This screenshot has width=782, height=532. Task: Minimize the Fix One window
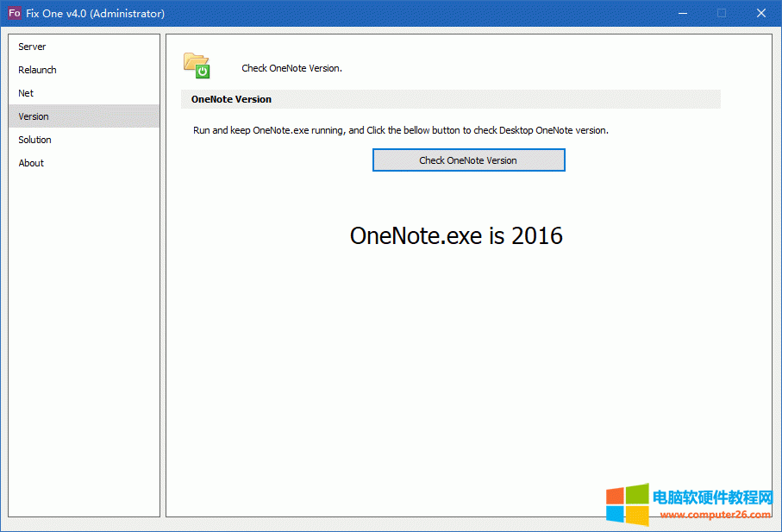(682, 13)
